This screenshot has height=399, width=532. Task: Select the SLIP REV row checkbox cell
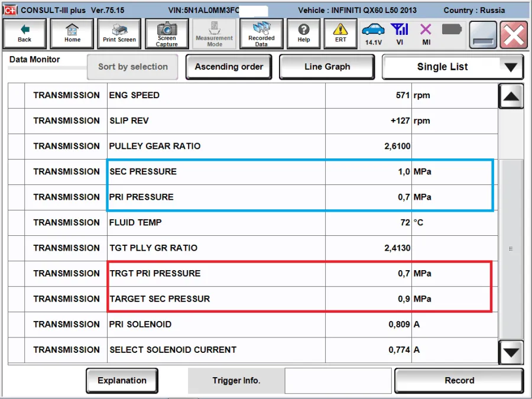click(x=17, y=121)
